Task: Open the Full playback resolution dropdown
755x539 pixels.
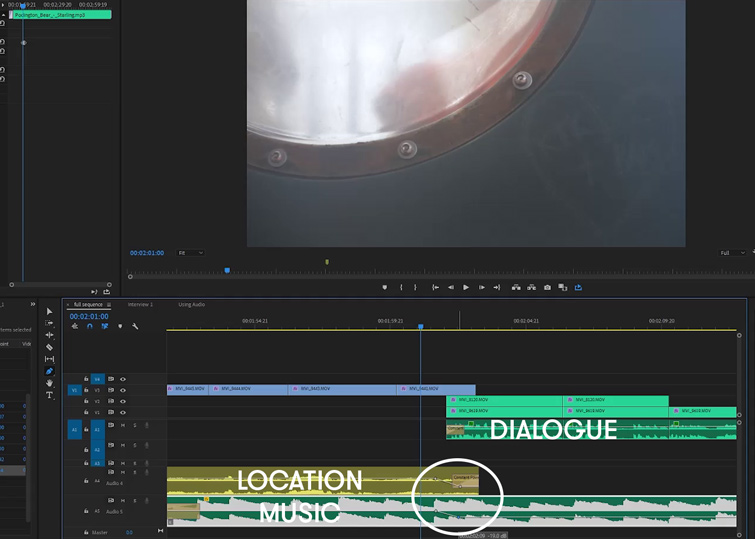Action: (733, 253)
